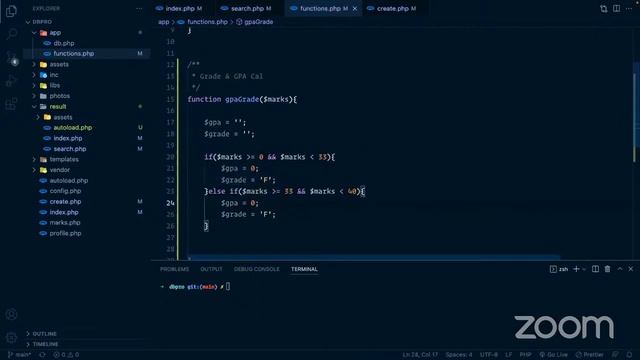Open the Debug Console panel tab
Image resolution: width=640 pixels, height=360 pixels.
(x=257, y=269)
